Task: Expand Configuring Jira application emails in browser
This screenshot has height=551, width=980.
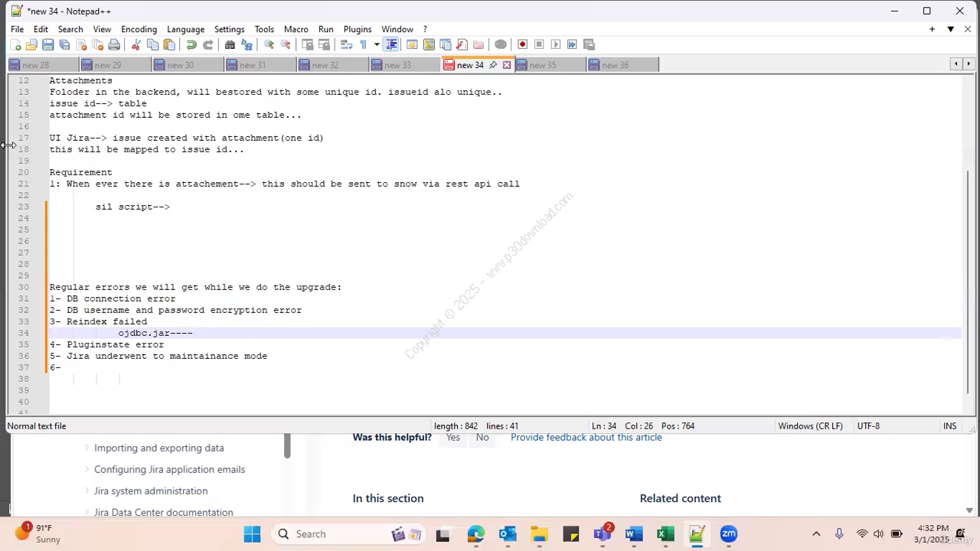Action: pyautogui.click(x=87, y=469)
